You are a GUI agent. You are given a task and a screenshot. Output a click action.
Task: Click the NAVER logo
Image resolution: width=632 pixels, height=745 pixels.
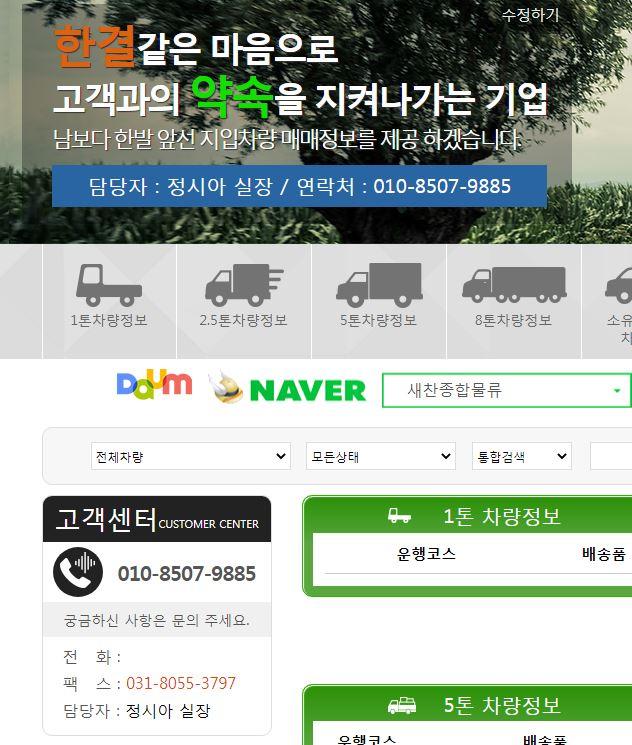click(x=287, y=390)
